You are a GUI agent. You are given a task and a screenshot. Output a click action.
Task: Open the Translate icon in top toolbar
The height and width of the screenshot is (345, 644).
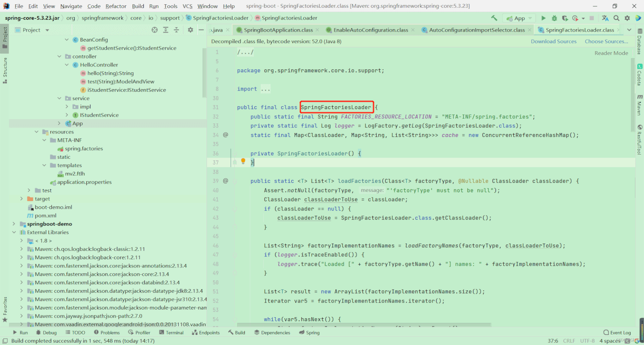point(605,18)
